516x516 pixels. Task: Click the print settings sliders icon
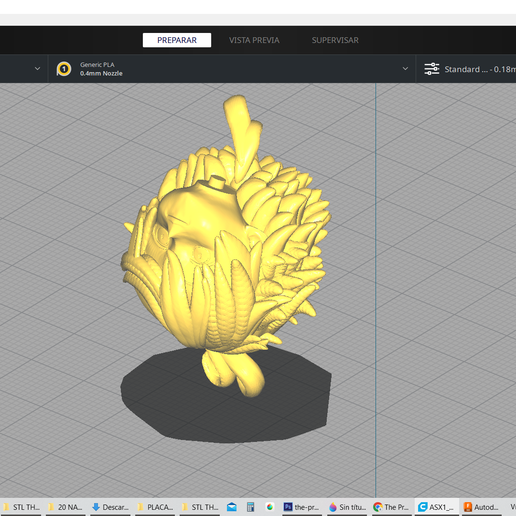[432, 69]
